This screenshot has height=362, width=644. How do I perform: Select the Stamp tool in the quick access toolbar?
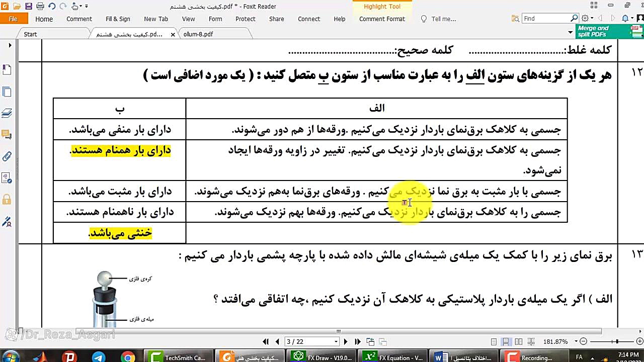click(74, 6)
